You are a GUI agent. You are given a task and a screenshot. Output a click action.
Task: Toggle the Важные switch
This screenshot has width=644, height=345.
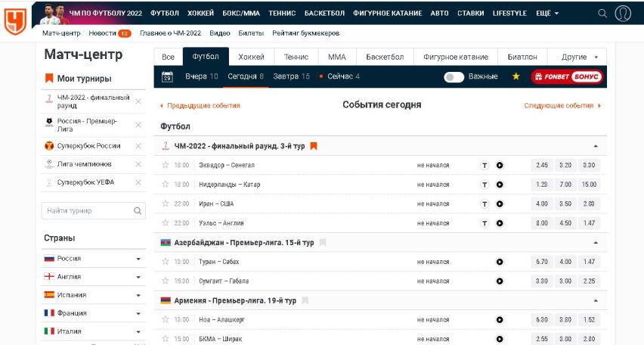pos(454,77)
